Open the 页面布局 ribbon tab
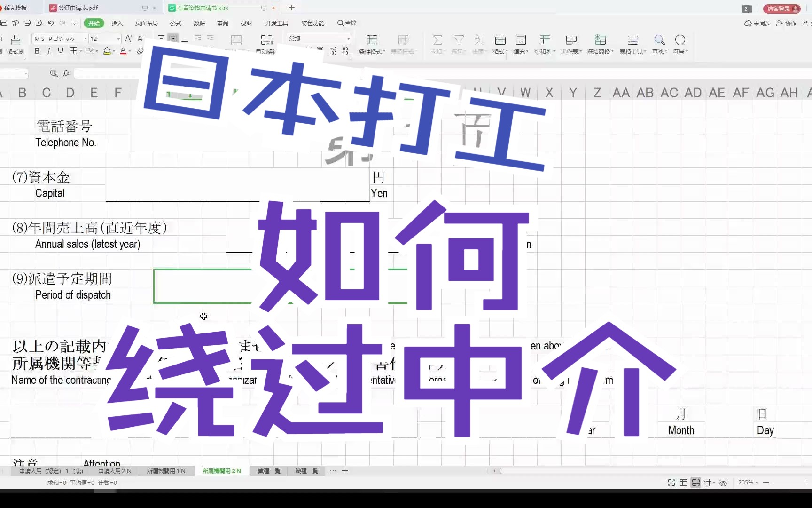Viewport: 812px width, 508px height. [x=146, y=23]
